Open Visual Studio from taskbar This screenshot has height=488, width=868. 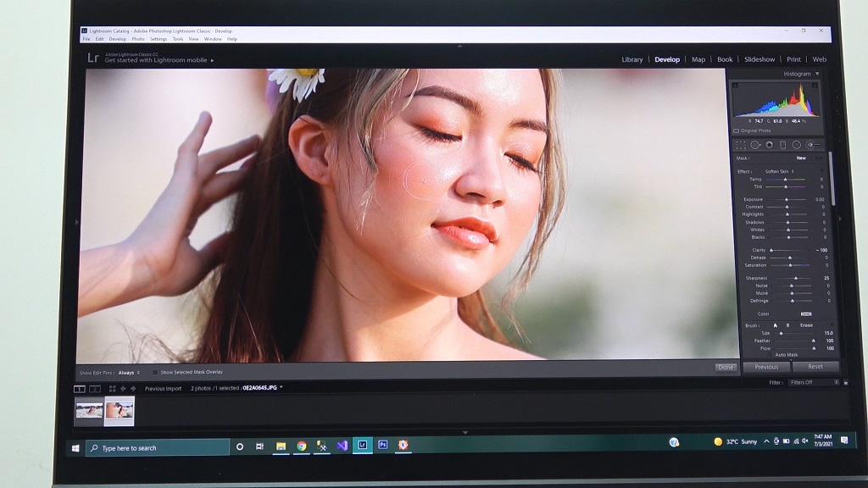click(342, 446)
